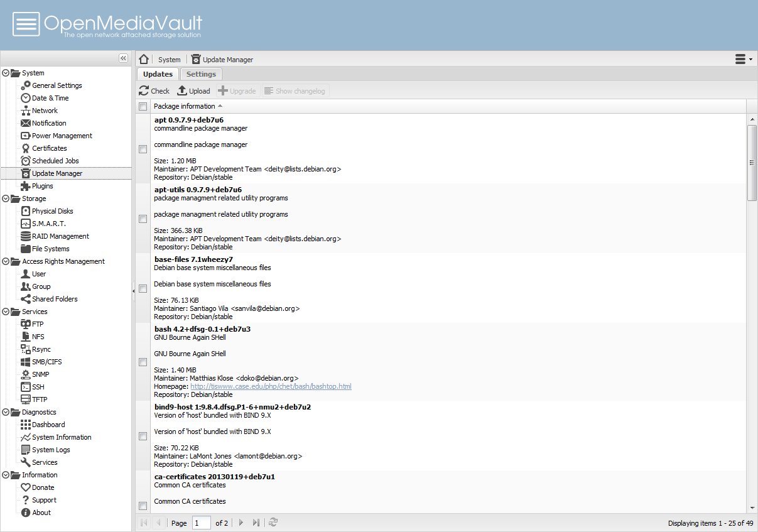758x532 pixels.
Task: Collapse the Services tree node
Action: [x=6, y=312]
